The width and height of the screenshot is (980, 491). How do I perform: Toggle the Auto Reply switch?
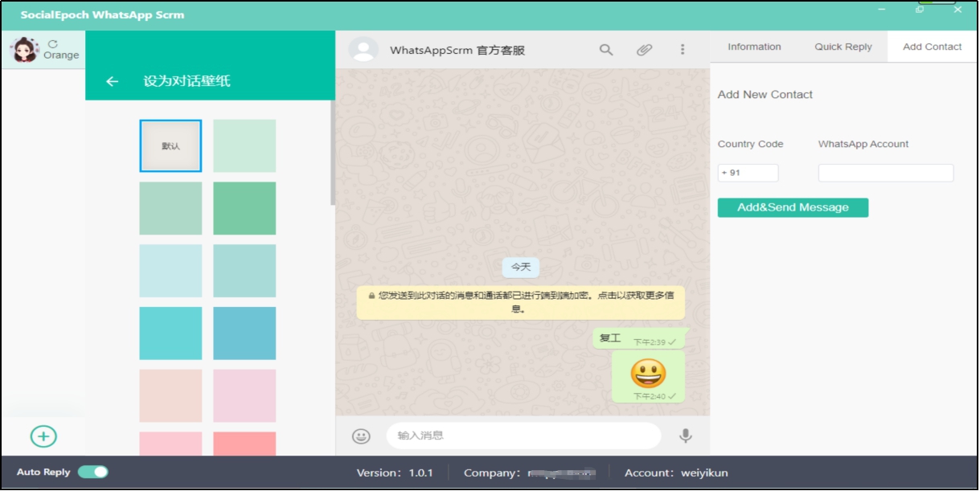(x=93, y=473)
